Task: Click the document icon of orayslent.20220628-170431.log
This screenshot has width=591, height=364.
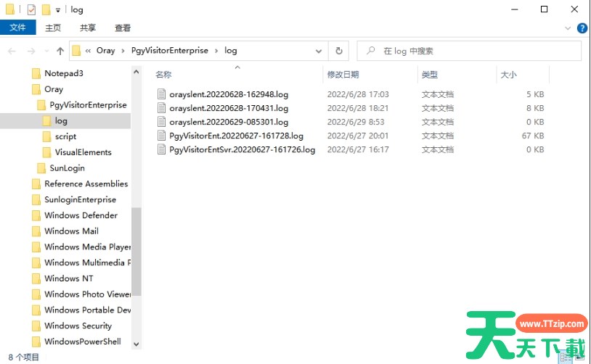Action: (x=162, y=108)
